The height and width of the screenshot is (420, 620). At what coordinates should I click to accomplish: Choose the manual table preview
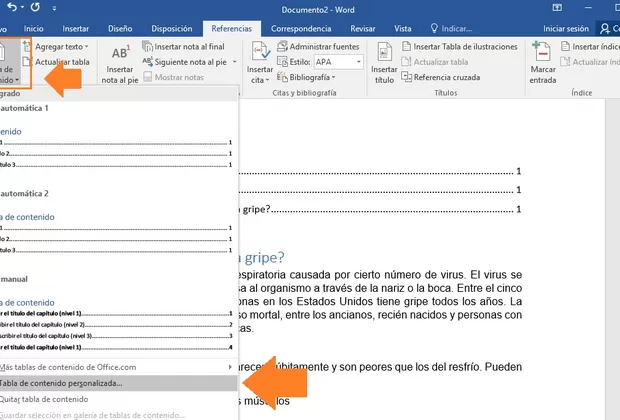(117, 313)
